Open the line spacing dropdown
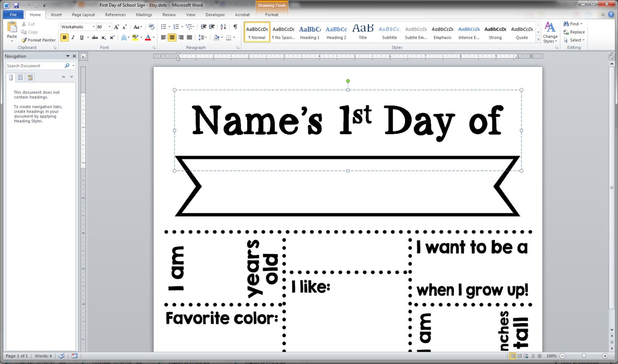The width and height of the screenshot is (618, 364). 203,37
